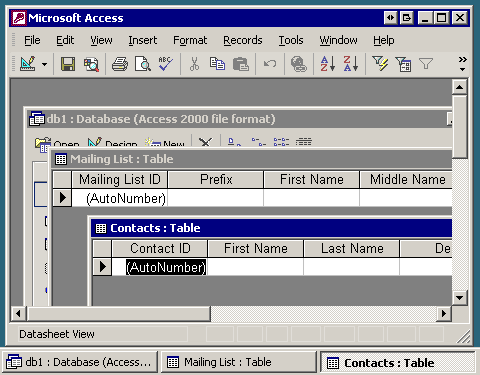
Task: Expand toolbar options chevron at the right end
Action: click(462, 64)
